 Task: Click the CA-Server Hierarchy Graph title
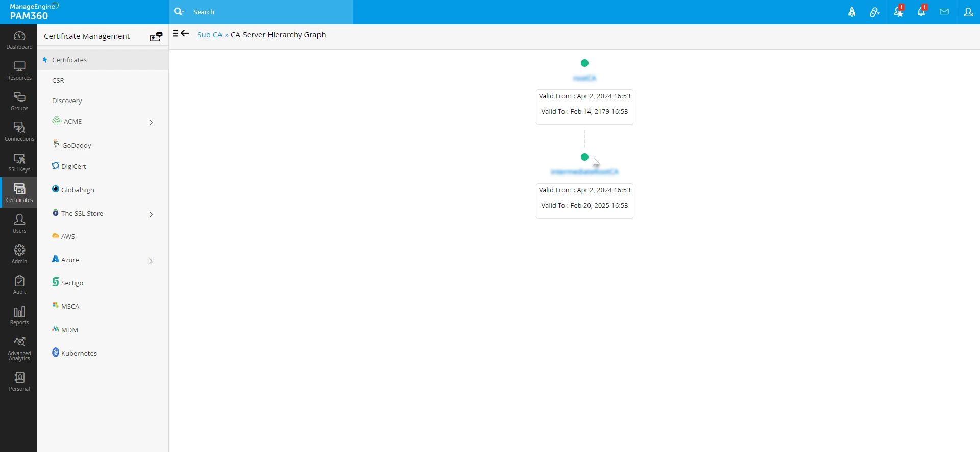coord(278,35)
